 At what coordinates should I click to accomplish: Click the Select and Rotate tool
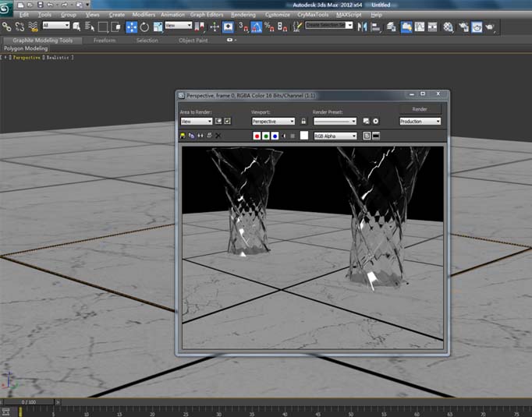[x=145, y=27]
